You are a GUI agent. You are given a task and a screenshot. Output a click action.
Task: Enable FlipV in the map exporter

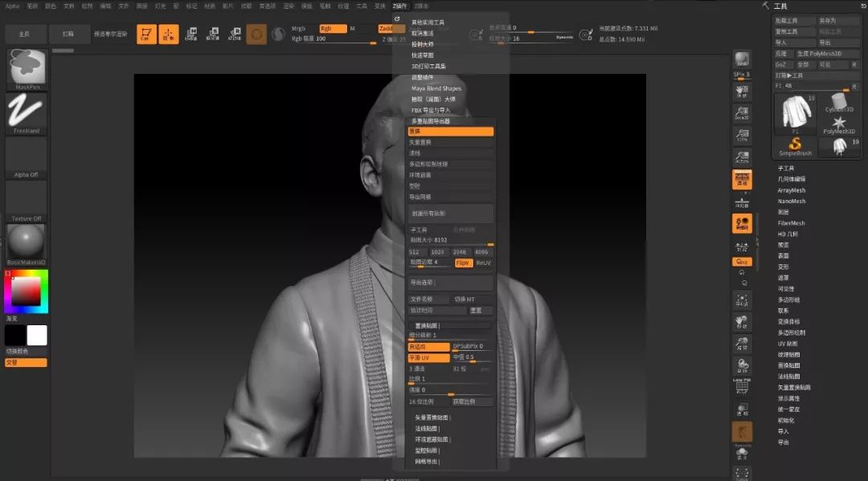click(x=465, y=263)
